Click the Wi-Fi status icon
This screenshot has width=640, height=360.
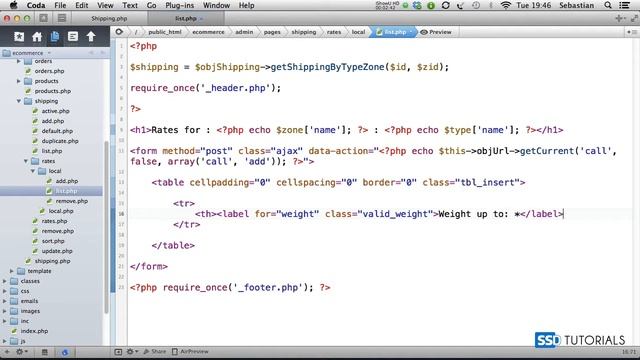506,5
